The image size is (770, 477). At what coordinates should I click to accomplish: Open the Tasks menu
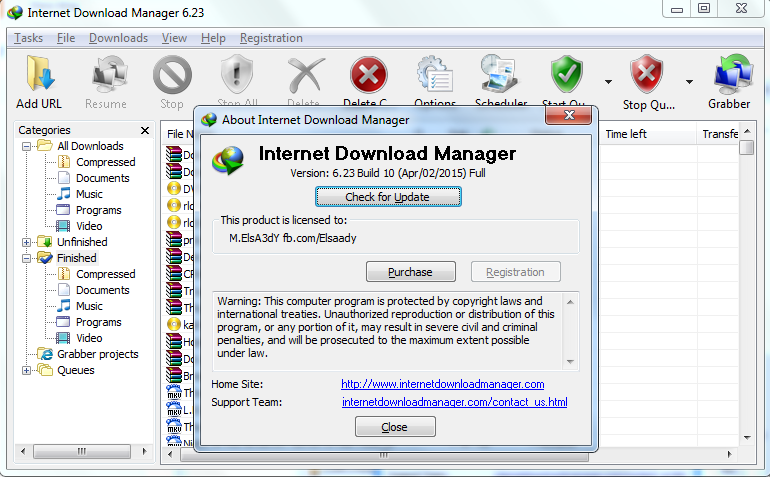[28, 38]
